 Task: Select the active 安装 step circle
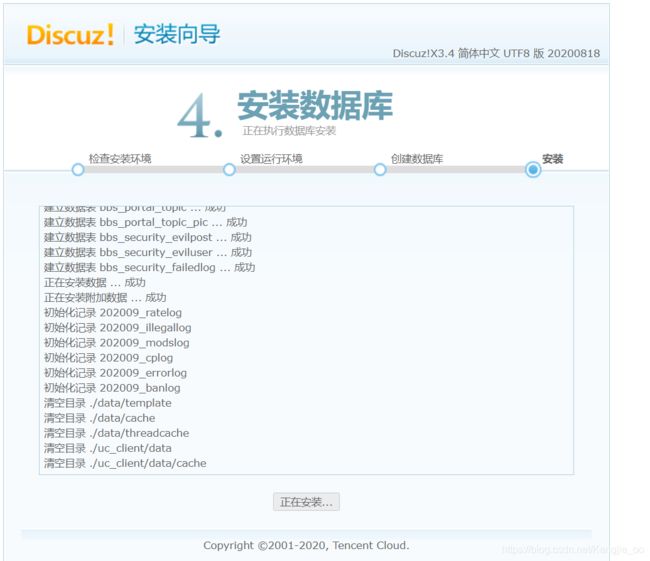[533, 169]
